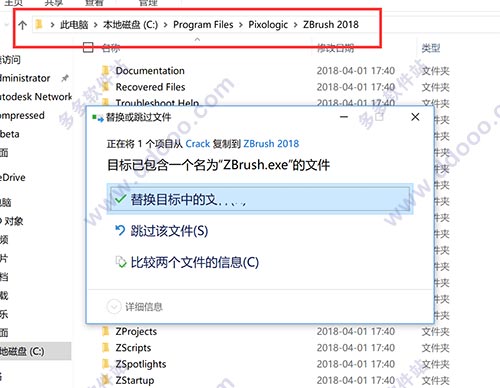Choose replace the file in destination
500x388 pixels.
[260, 199]
